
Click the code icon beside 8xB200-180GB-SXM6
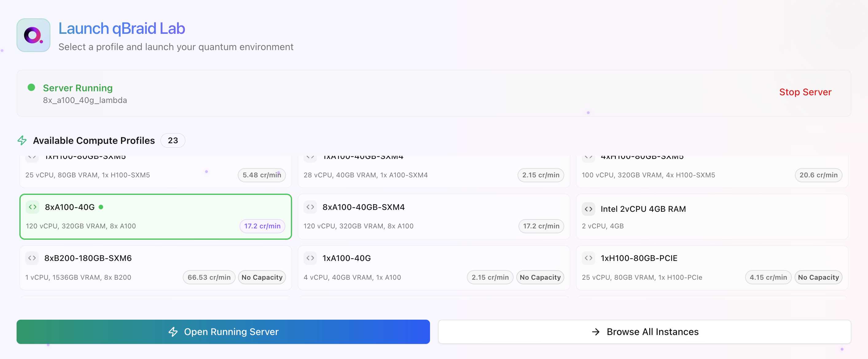pos(32,258)
